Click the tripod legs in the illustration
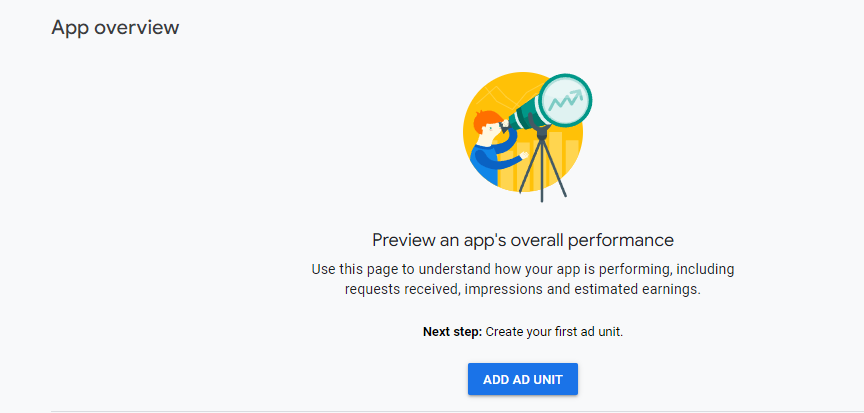The image size is (864, 413). tap(542, 169)
